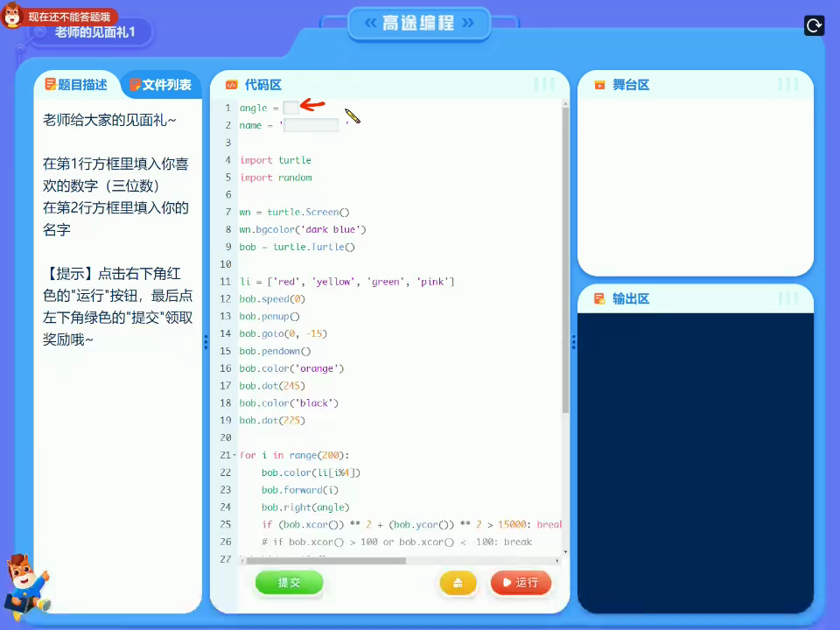The image size is (840, 630).
Task: Click the bob.right(angle) line
Action: [x=305, y=507]
